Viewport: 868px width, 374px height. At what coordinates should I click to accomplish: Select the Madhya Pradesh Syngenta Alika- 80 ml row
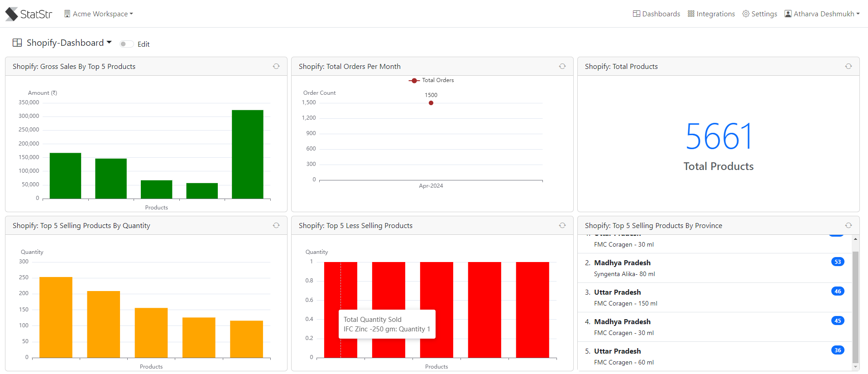pos(715,268)
